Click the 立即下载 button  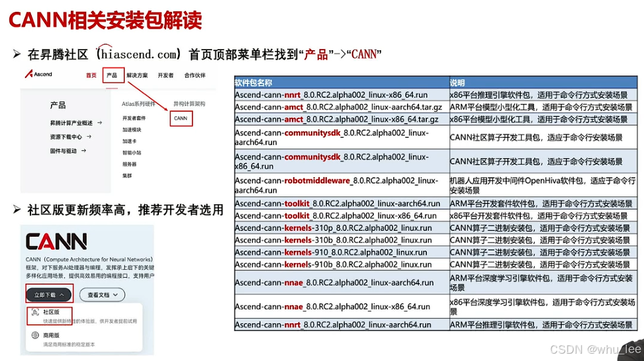tap(49, 295)
